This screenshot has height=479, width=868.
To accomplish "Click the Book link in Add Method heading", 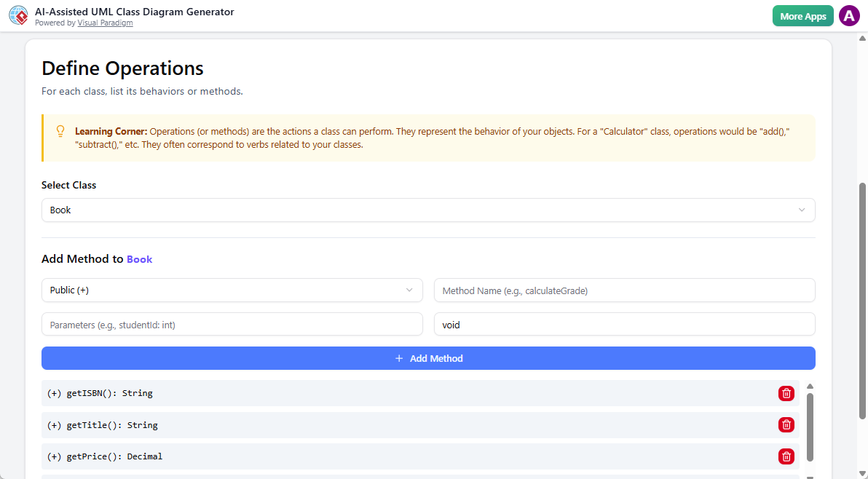I will pos(139,259).
